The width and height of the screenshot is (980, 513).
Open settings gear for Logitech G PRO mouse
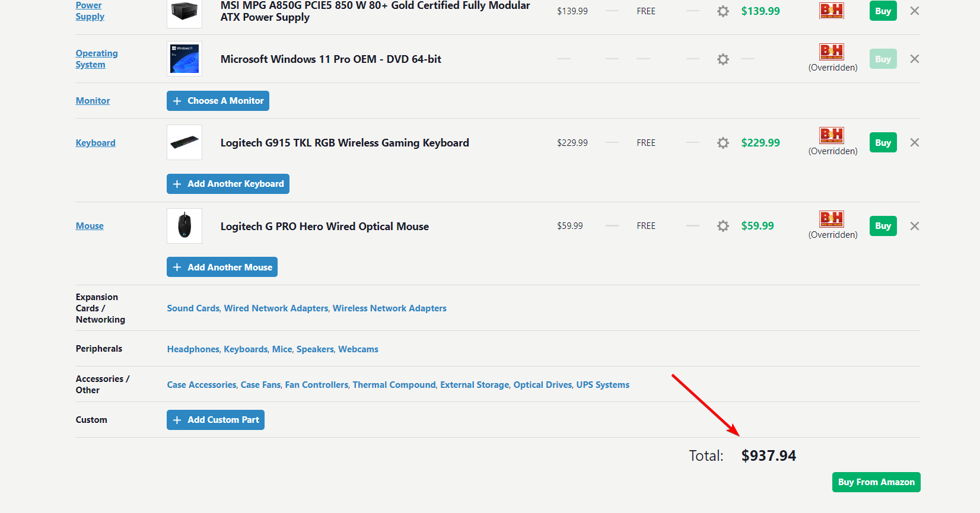pos(723,226)
